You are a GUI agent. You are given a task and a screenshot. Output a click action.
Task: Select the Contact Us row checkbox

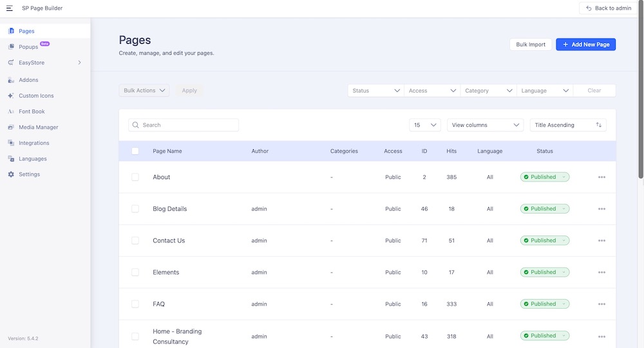coord(135,241)
